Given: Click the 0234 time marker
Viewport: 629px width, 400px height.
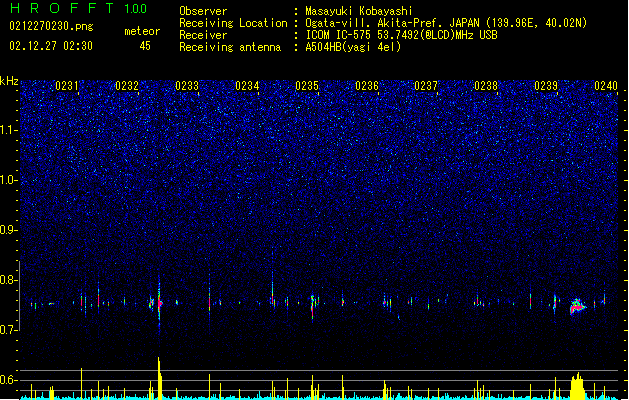Looking at the screenshot, I should [x=247, y=86].
